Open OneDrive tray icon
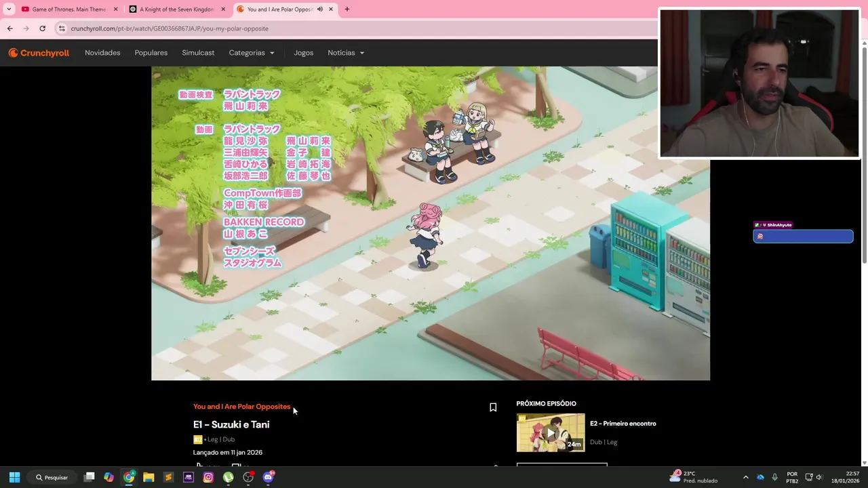 tap(760, 477)
